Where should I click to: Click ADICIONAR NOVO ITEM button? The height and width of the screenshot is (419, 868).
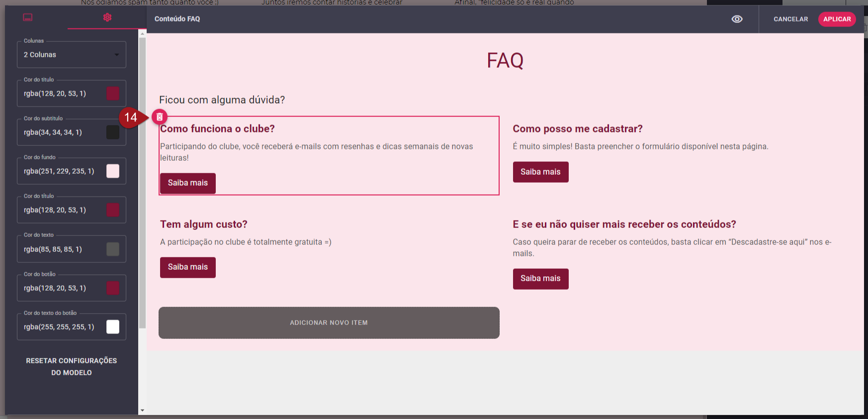click(329, 322)
